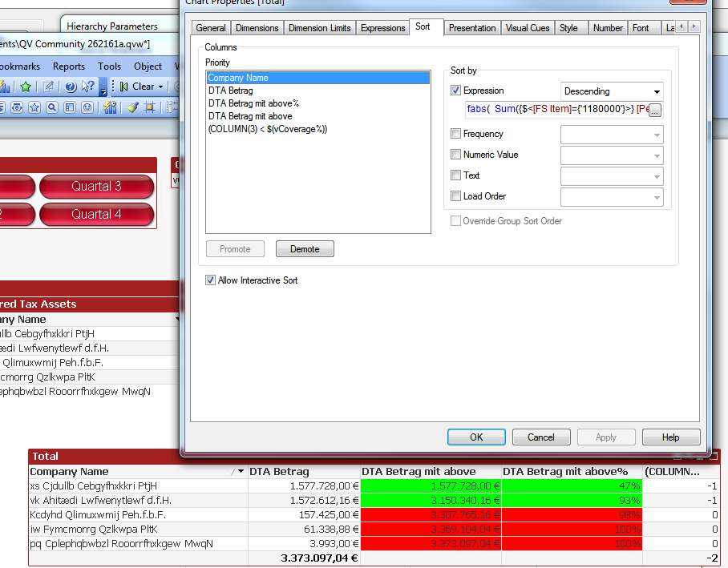Click the Clear selections toolbar button
Viewport: 728px width, 568px height.
coord(137,87)
